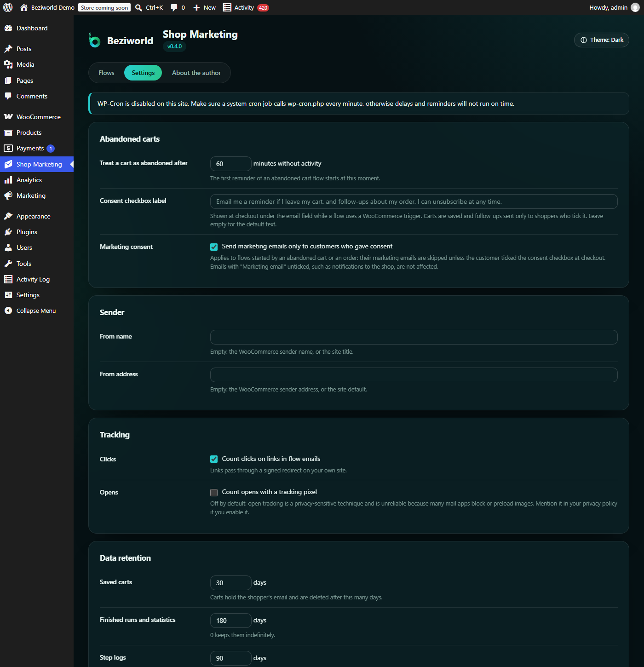Viewport: 644px width, 667px height.
Task: Open the comments bubble icon in admin bar
Action: [x=174, y=7]
